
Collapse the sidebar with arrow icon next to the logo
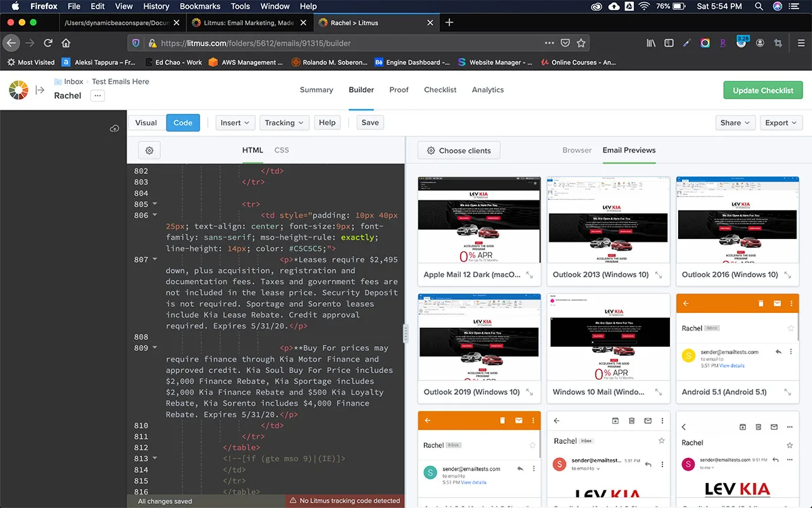coord(40,89)
